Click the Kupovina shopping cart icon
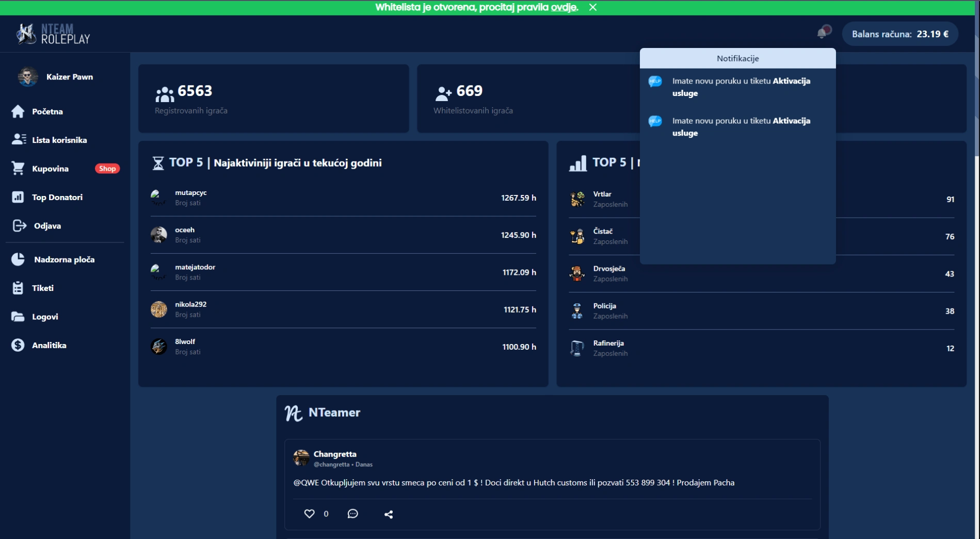The image size is (980, 539). [18, 168]
